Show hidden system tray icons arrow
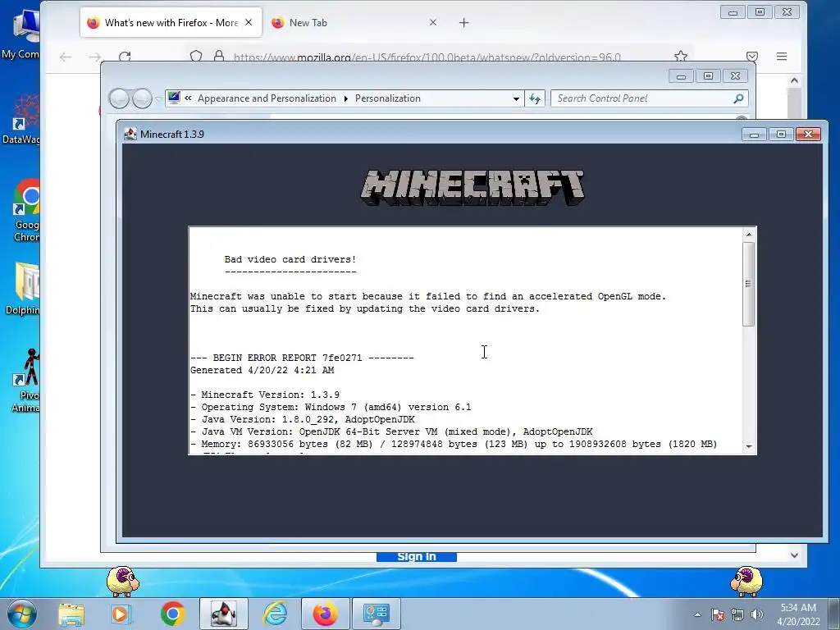Image resolution: width=840 pixels, height=630 pixels. click(697, 614)
